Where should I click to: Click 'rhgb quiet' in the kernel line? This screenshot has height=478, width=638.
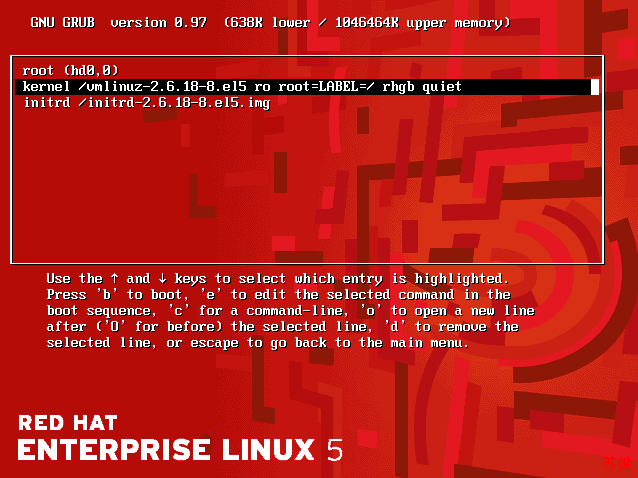click(422, 87)
